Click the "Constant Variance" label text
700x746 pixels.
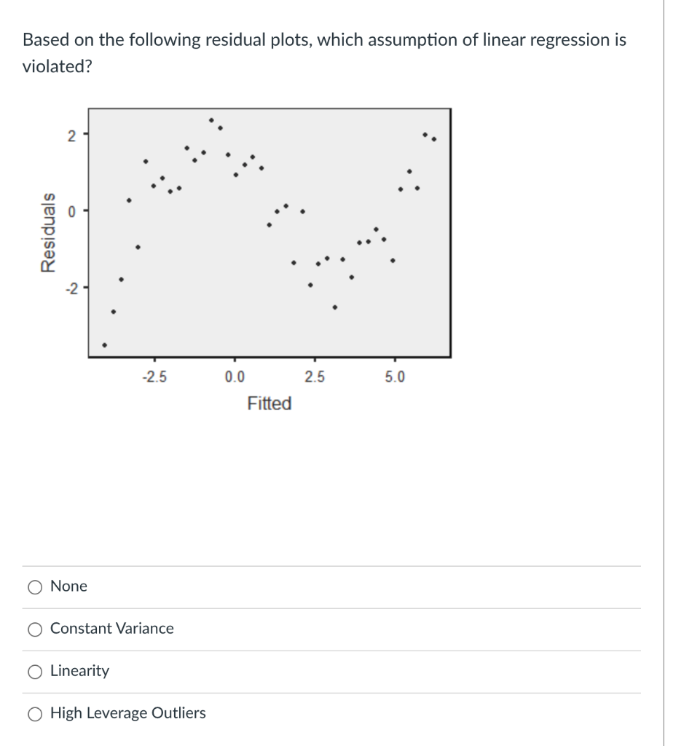click(111, 629)
